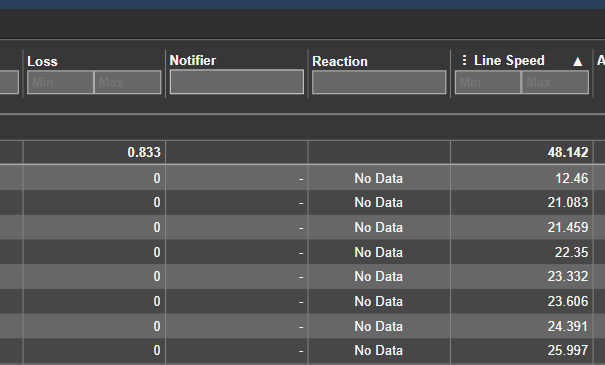Image resolution: width=605 pixels, height=365 pixels.
Task: Select the Line Speed cell 25.997
Action: [x=568, y=351]
